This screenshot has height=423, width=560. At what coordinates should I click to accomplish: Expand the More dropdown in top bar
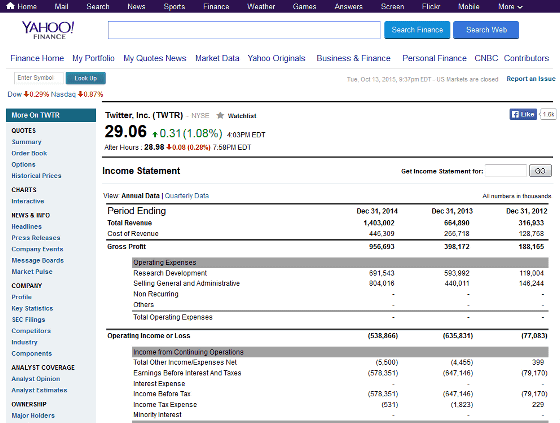pyautogui.click(x=510, y=6)
